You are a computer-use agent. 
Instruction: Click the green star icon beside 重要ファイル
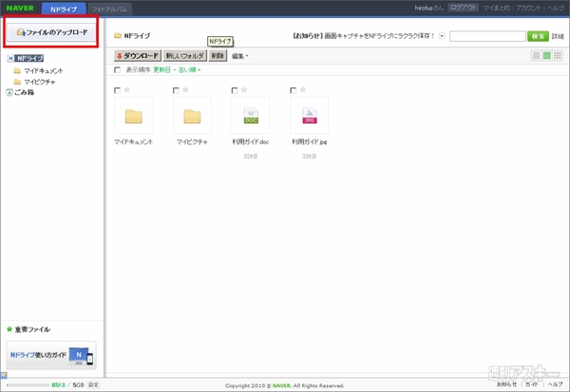point(9,329)
